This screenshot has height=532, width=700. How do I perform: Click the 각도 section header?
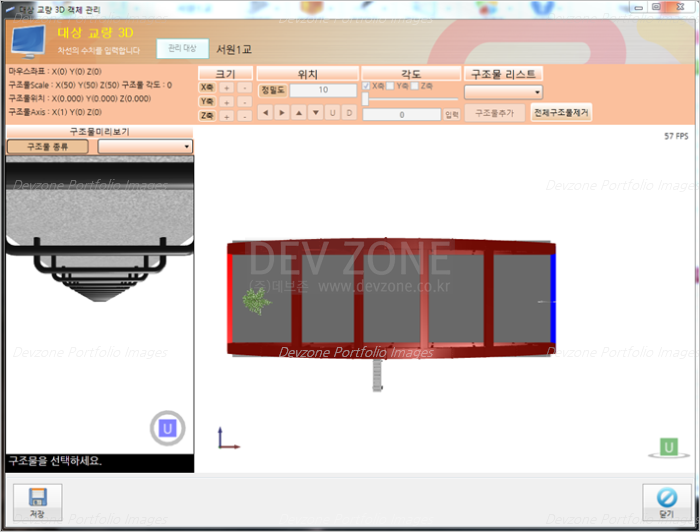point(411,74)
